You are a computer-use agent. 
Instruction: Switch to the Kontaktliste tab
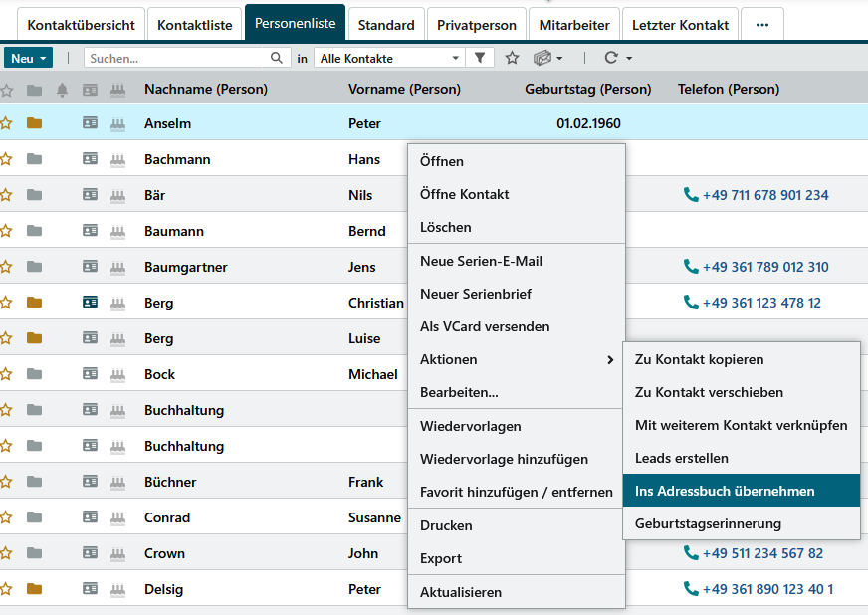pos(195,24)
